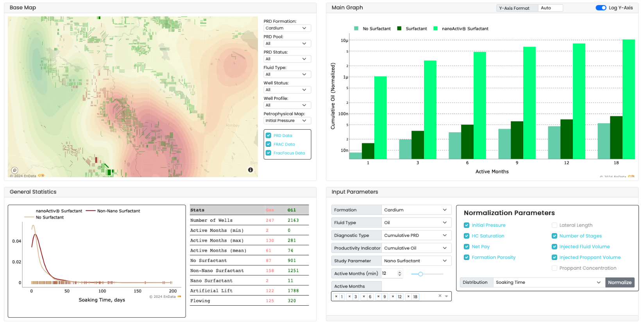644x324 pixels.
Task: Click Artificial Lift oil value 1788
Action: click(293, 291)
